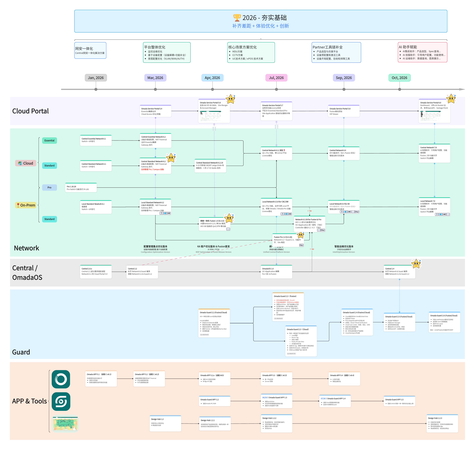Click the star sticker on Service Portal 5.6
Image resolution: width=476 pixels, height=451 pixels.
point(230,99)
